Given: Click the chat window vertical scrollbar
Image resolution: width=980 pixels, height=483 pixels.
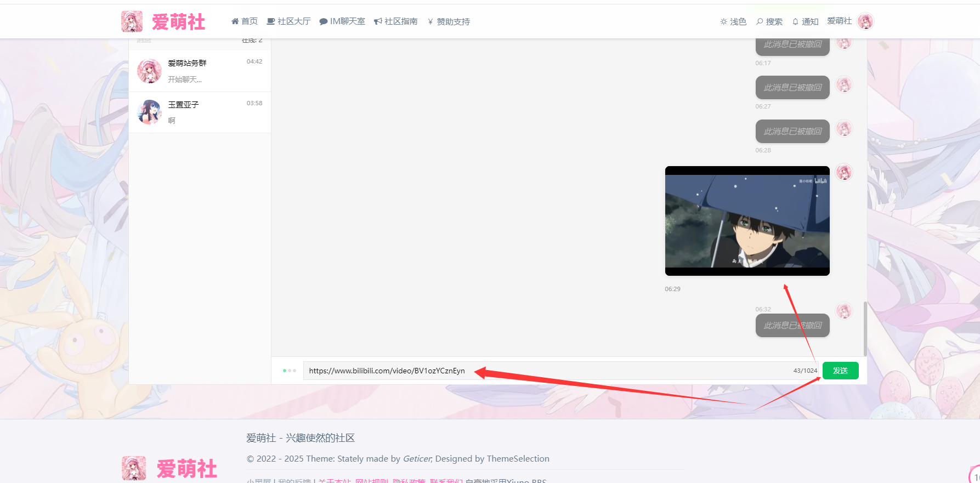Looking at the screenshot, I should (x=865, y=328).
